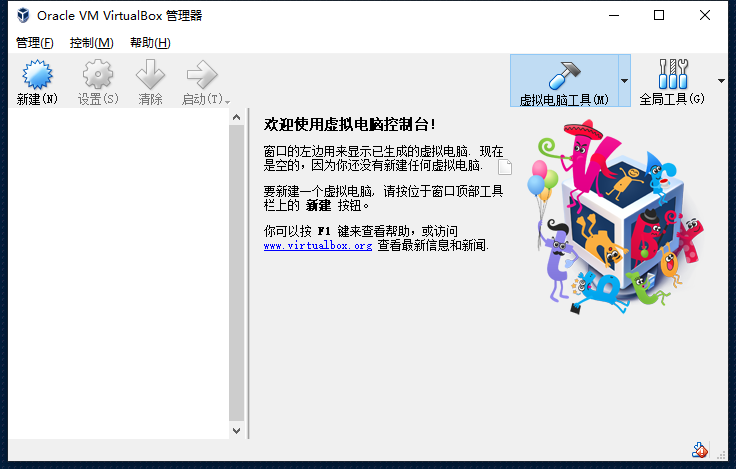Click the small document icon beside welcome text
Screen dimensions: 736x469
click(505, 167)
